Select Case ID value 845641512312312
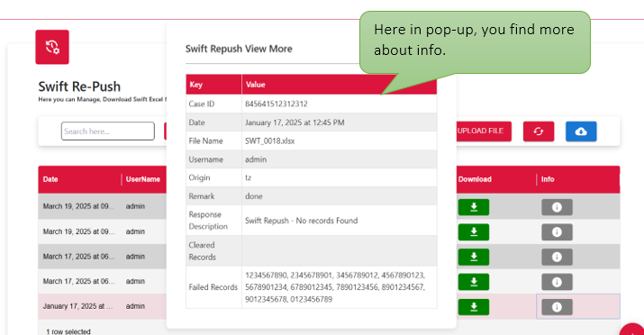This screenshot has width=644, height=335. pyautogui.click(x=277, y=104)
